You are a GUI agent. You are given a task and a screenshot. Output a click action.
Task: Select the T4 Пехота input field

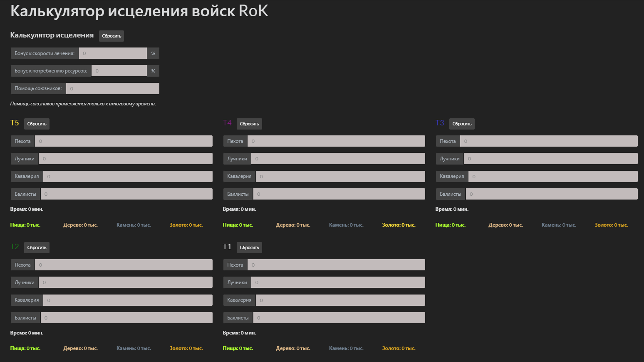pos(336,141)
